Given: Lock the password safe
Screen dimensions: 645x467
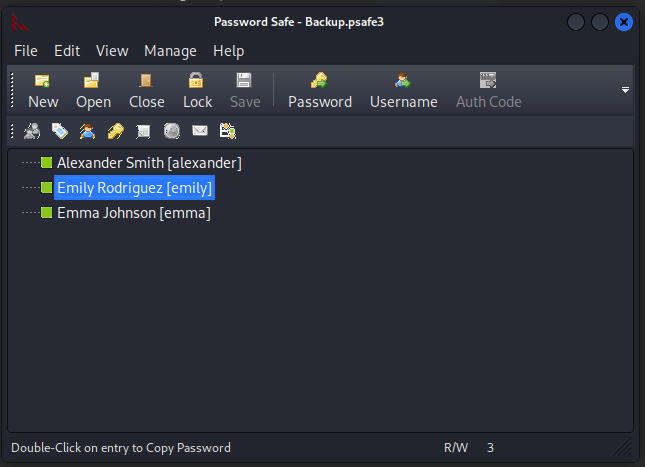Looking at the screenshot, I should 197,91.
